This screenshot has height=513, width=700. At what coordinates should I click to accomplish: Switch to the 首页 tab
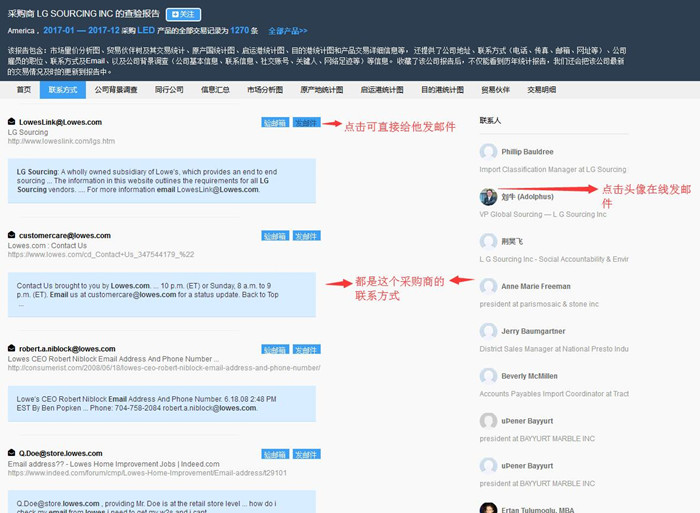pyautogui.click(x=24, y=90)
